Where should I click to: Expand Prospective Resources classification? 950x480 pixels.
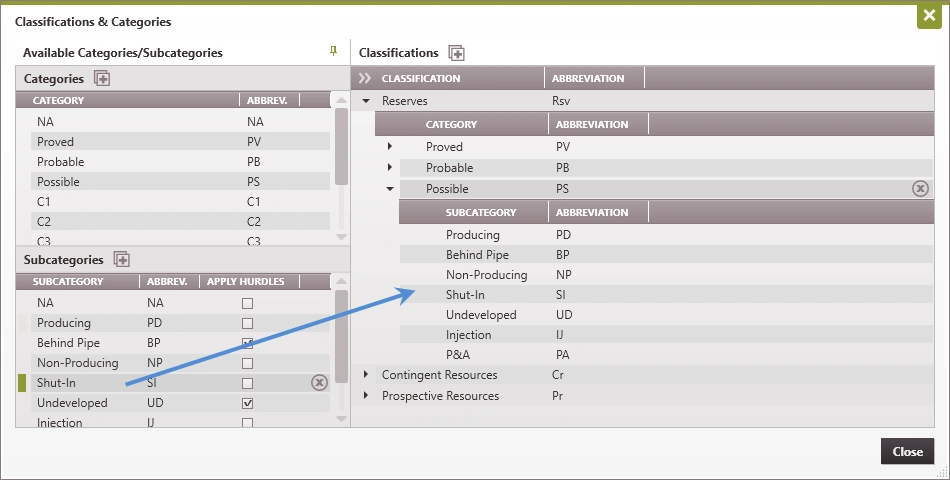pyautogui.click(x=366, y=396)
